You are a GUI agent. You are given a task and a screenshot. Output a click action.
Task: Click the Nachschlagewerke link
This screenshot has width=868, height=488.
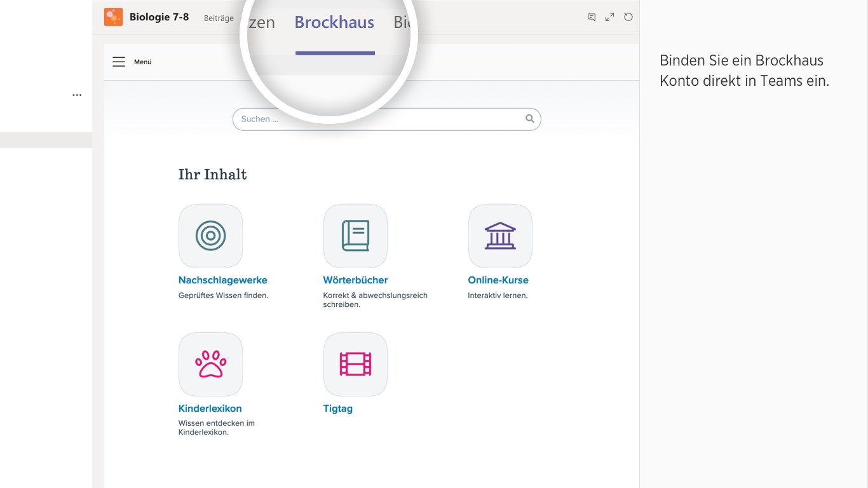pyautogui.click(x=222, y=280)
